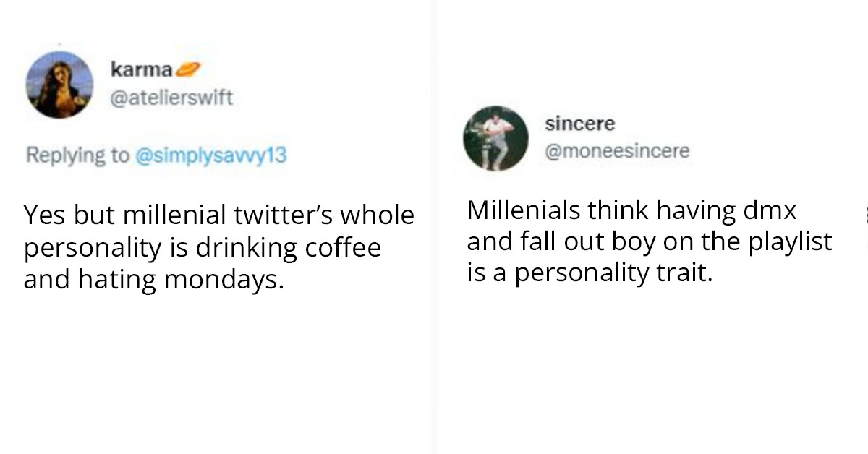Select the left tweet about hating mondays

pyautogui.click(x=217, y=245)
